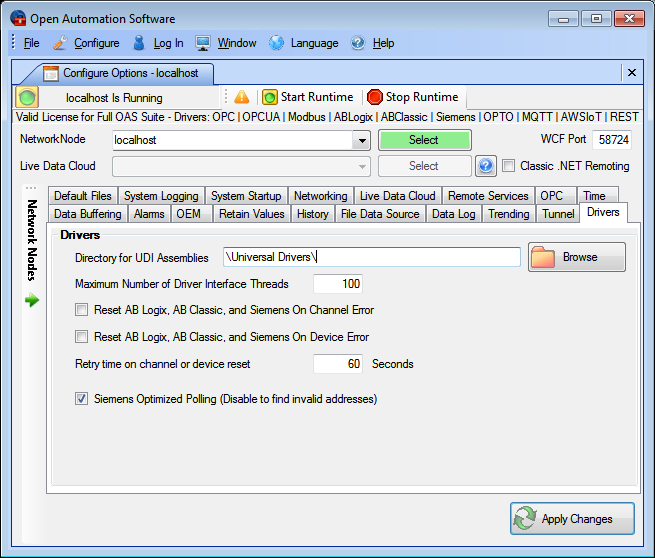Open the Help menu
The height and width of the screenshot is (558, 655).
click(383, 43)
